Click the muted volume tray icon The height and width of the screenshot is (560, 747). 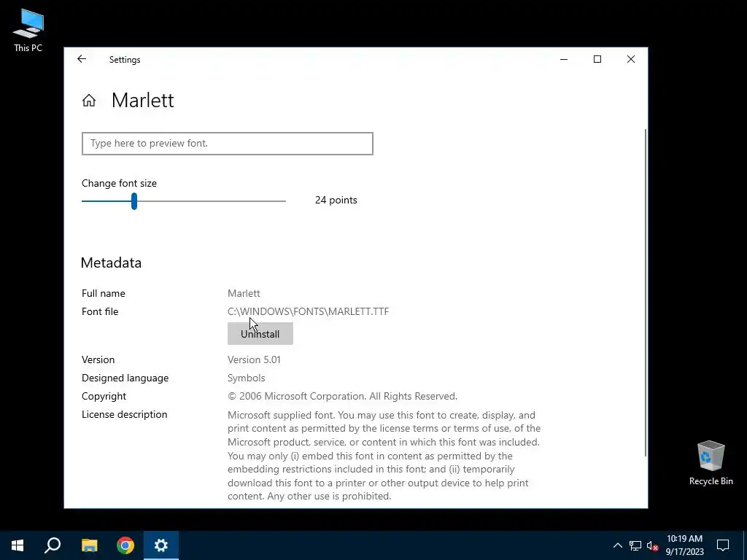(x=652, y=545)
